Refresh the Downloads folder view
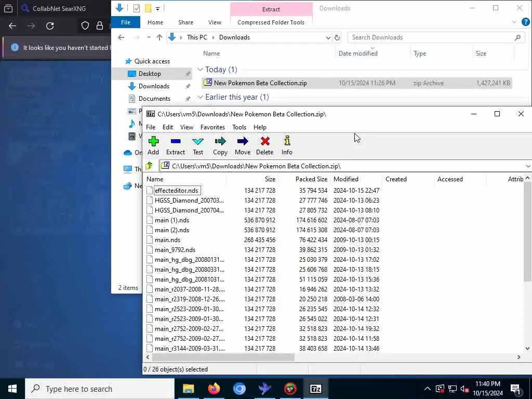This screenshot has width=532, height=399. pyautogui.click(x=337, y=37)
